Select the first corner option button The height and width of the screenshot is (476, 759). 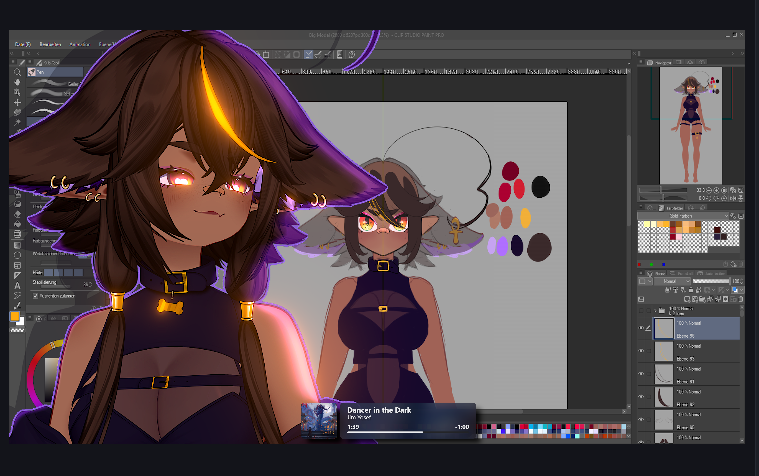point(48,273)
